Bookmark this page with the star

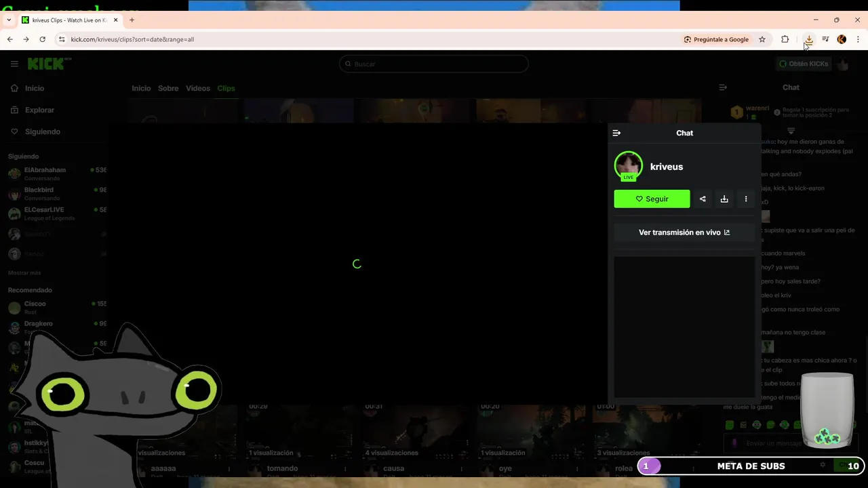[762, 39]
